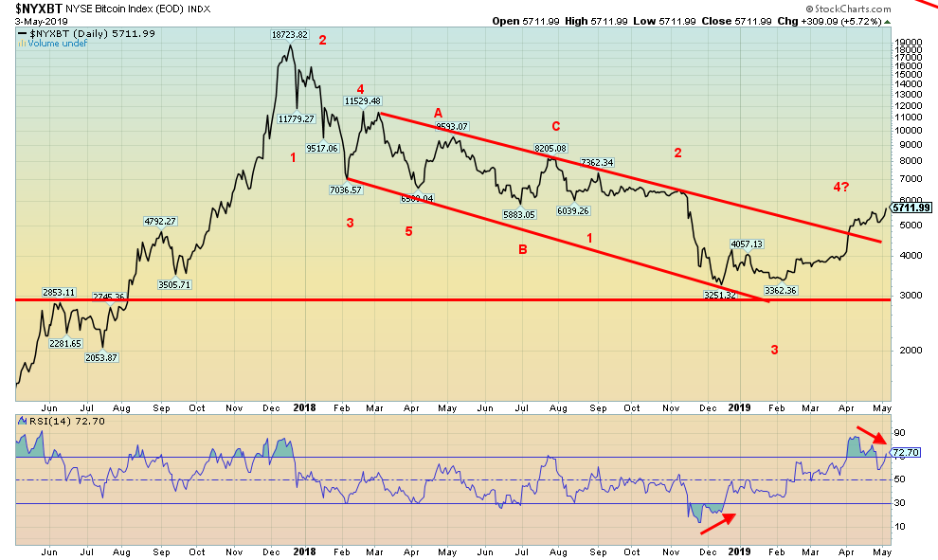Click the black legend line beside $NYXBT (Daily)

pyautogui.click(x=24, y=33)
